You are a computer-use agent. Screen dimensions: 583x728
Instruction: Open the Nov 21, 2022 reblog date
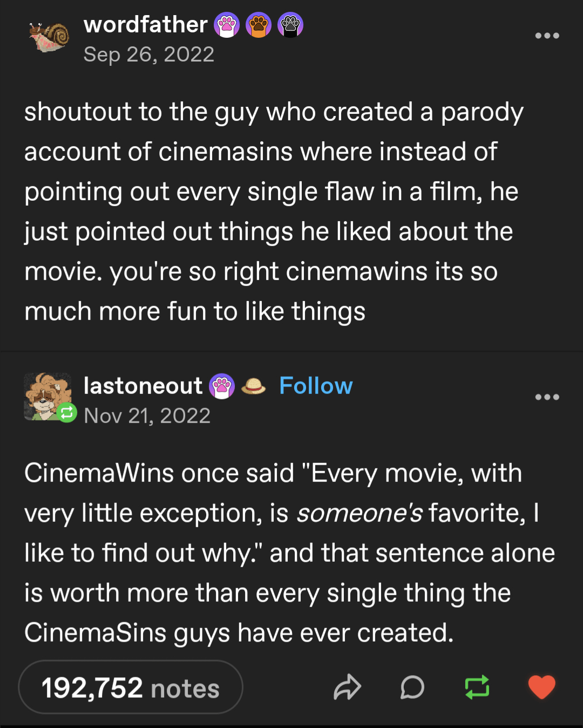[x=147, y=416]
